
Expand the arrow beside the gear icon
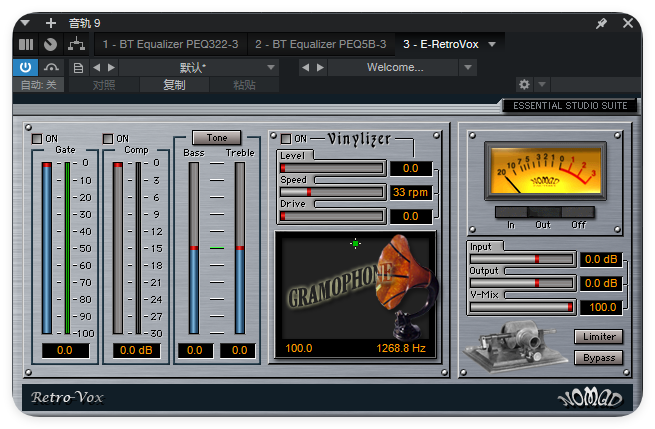tap(542, 85)
